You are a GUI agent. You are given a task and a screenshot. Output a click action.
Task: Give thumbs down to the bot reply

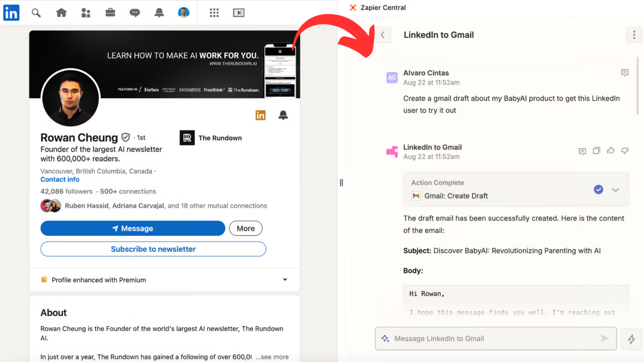coord(625,150)
